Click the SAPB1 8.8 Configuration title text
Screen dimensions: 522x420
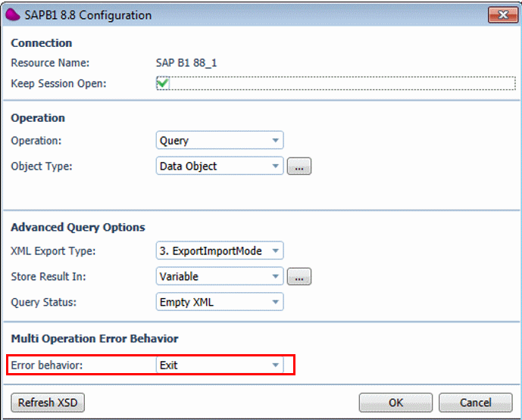88,15
